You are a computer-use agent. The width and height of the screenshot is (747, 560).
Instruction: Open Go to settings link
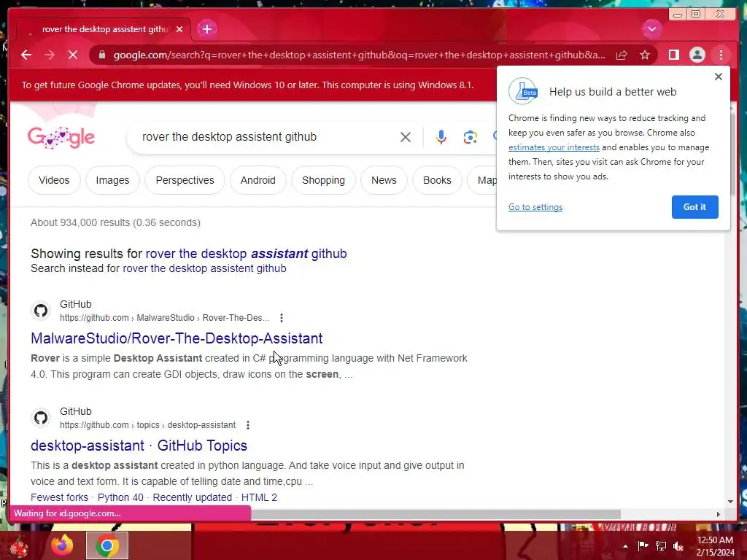tap(535, 207)
